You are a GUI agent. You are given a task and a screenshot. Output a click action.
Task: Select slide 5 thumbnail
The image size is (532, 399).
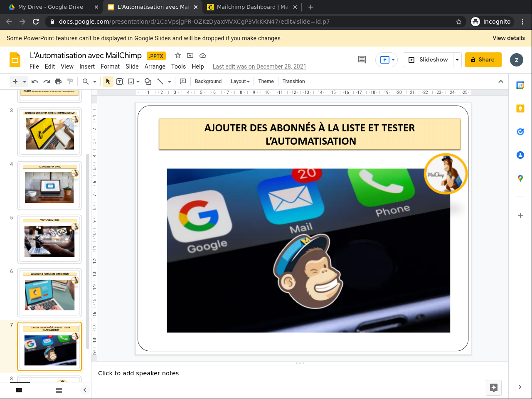[x=49, y=239]
